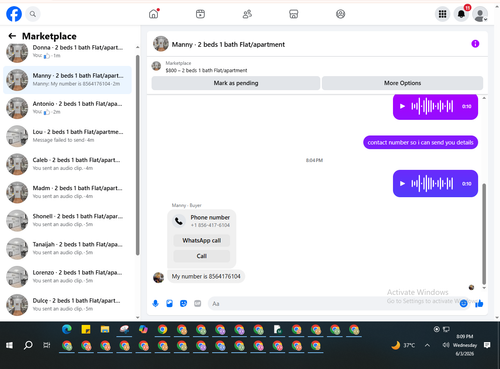This screenshot has width=500, height=369.
Task: Click chat scroll-down arrow
Action: (484, 288)
